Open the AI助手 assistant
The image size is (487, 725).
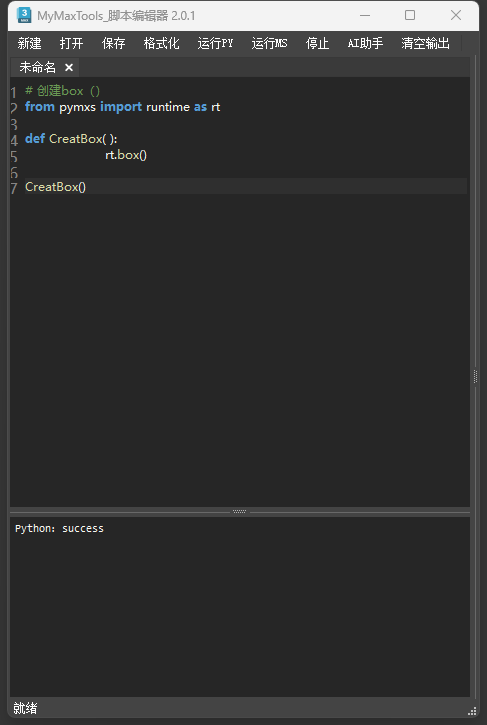365,43
